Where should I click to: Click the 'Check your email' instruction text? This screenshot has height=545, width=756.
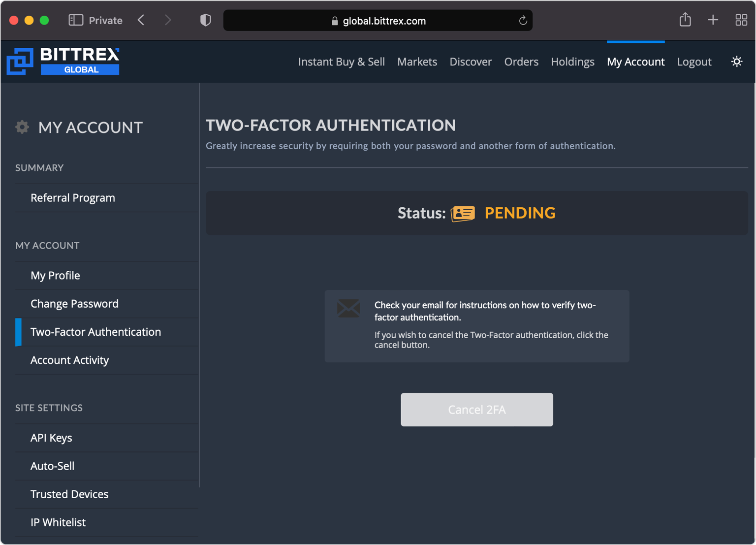click(485, 311)
